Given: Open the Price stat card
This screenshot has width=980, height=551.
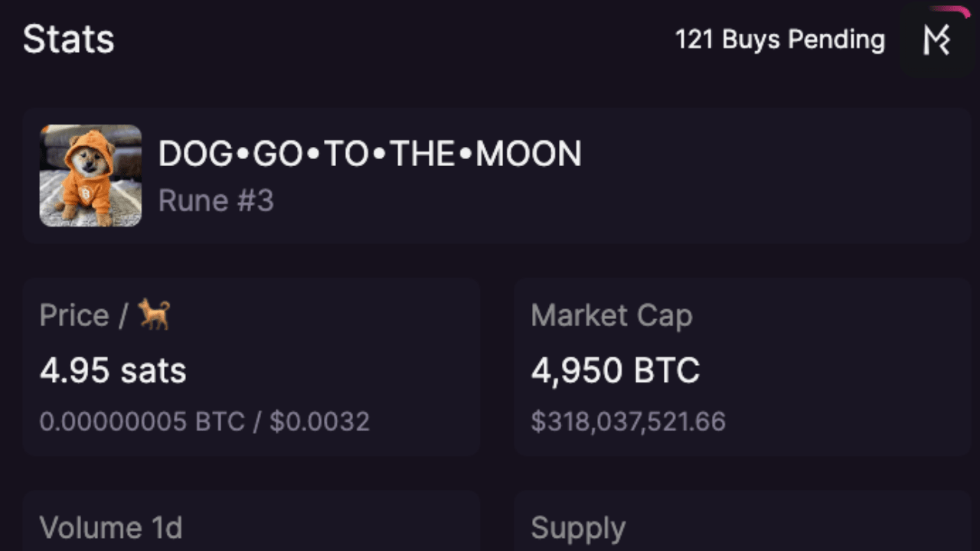Looking at the screenshot, I should click(x=253, y=367).
